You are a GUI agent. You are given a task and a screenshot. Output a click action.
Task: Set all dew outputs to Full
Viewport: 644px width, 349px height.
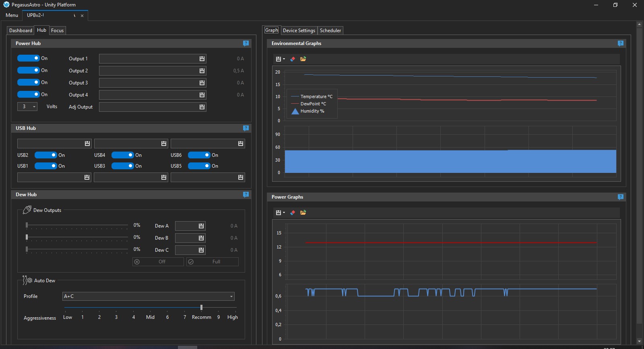tap(212, 262)
